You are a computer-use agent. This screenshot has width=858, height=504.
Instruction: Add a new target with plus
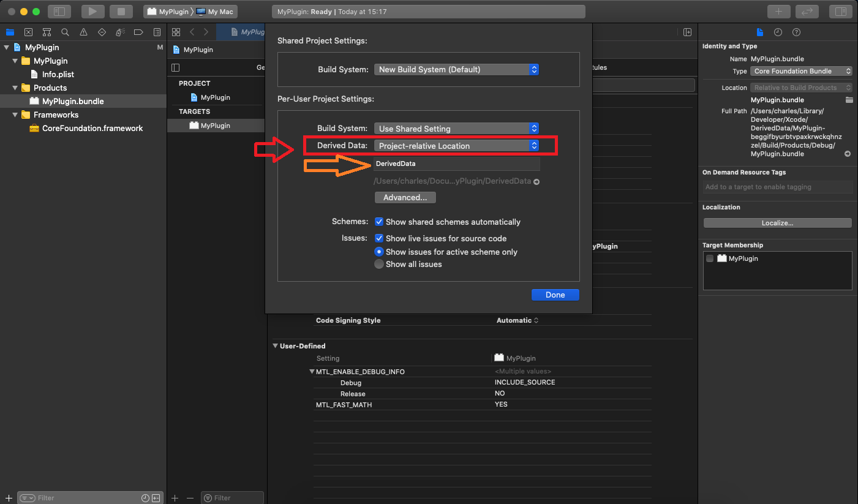coord(175,498)
